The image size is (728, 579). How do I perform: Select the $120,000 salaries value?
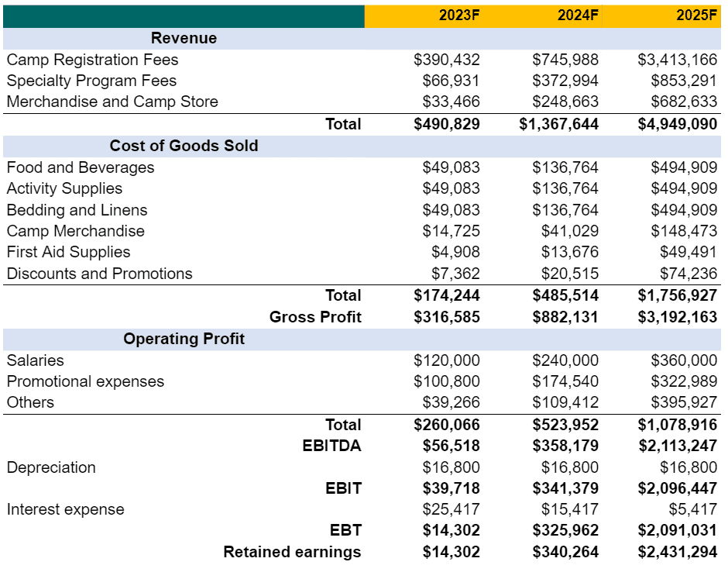[447, 360]
